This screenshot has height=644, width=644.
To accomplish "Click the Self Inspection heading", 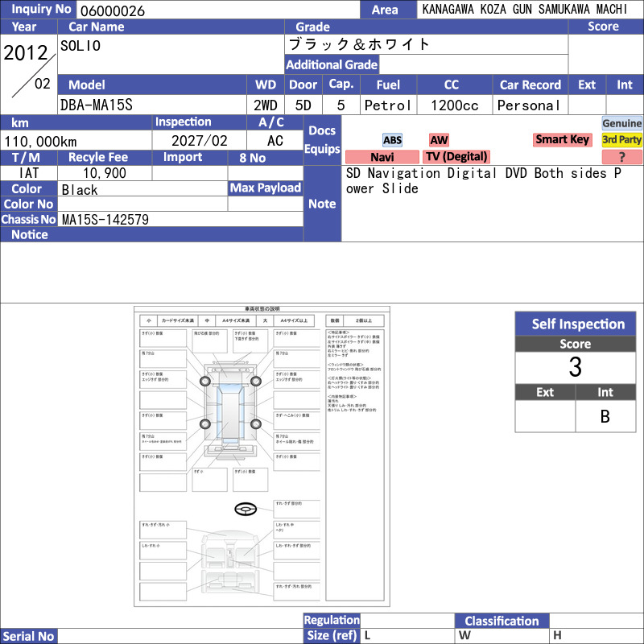I will 576,324.
